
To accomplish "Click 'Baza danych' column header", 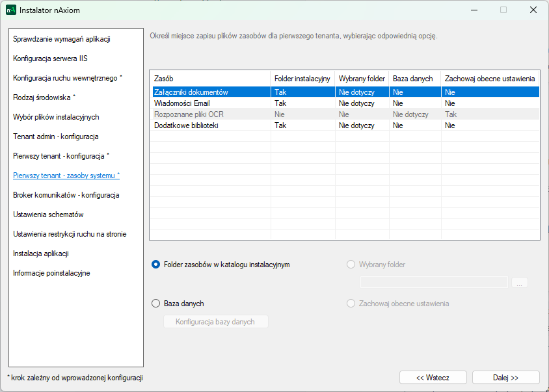I will click(412, 79).
